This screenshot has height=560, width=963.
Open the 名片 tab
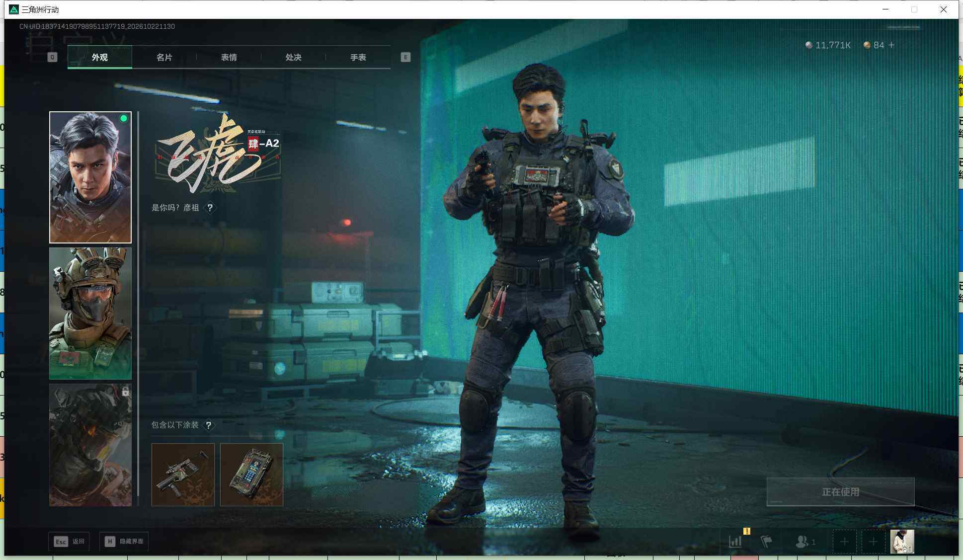coord(164,57)
